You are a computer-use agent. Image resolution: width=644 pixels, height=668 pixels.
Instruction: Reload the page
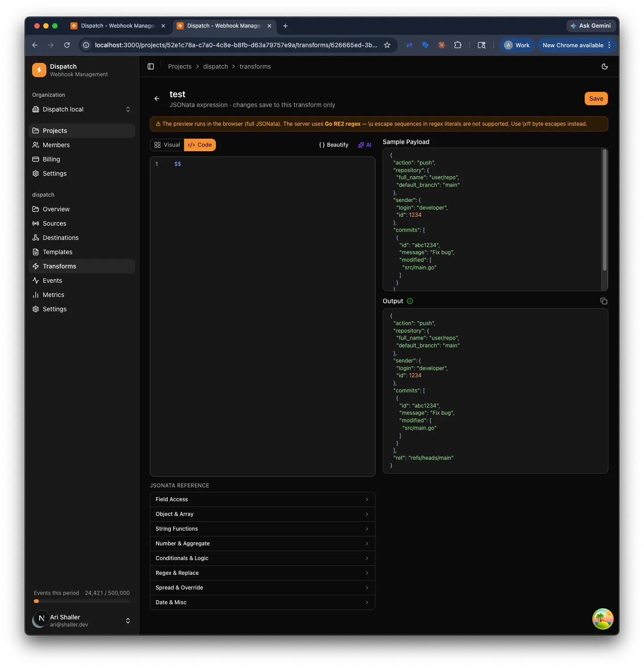pos(67,45)
